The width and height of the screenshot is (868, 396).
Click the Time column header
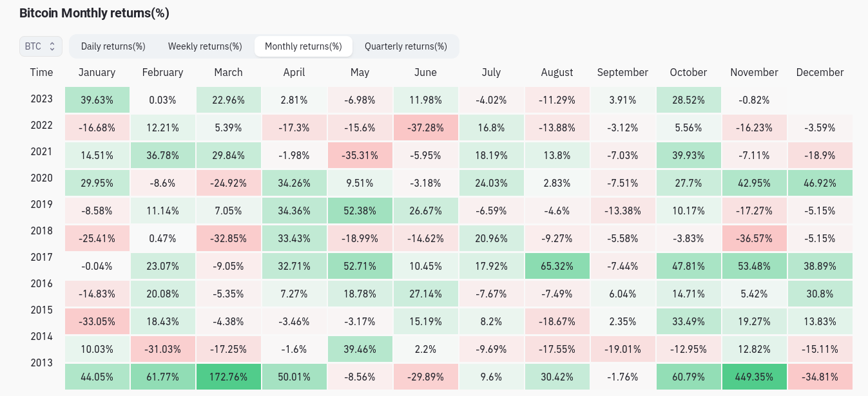point(41,72)
